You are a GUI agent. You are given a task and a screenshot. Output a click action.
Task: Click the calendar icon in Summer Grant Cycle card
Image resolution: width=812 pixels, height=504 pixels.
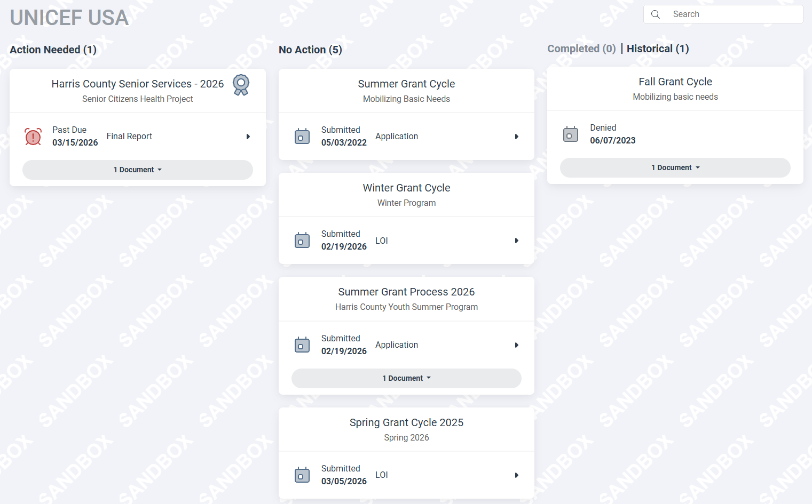pyautogui.click(x=302, y=137)
